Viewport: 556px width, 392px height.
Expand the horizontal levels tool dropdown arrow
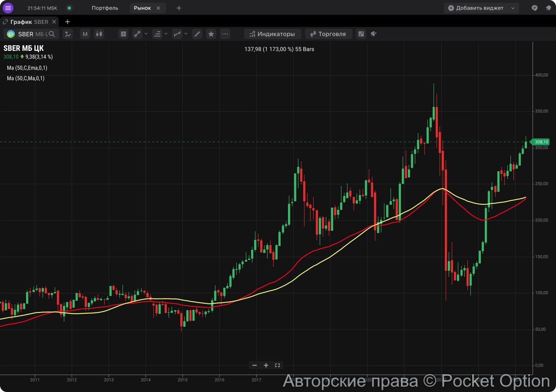point(166,34)
